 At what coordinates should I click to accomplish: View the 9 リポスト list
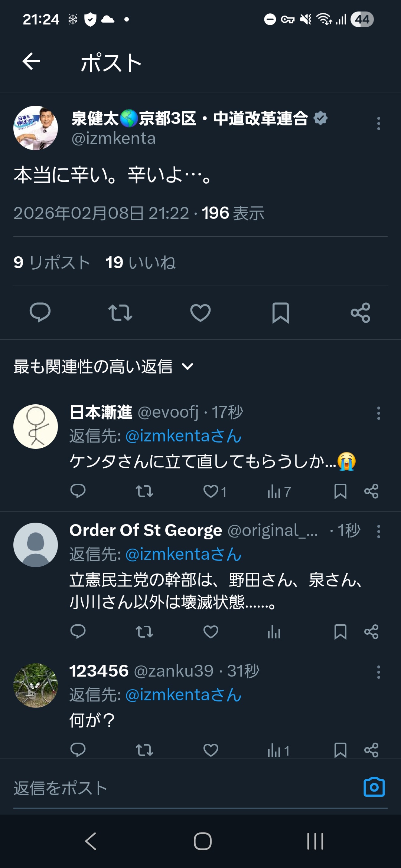pyautogui.click(x=52, y=263)
